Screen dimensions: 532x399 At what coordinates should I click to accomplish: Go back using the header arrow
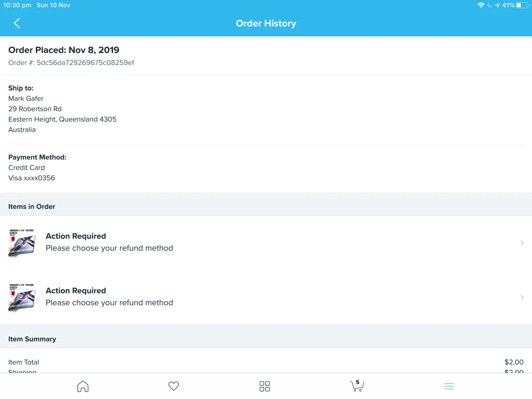pyautogui.click(x=17, y=23)
